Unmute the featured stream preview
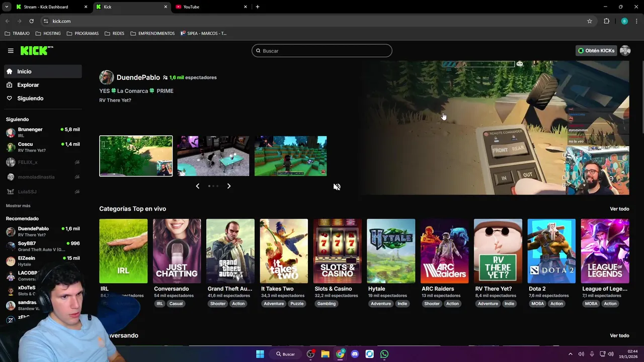 point(337,187)
